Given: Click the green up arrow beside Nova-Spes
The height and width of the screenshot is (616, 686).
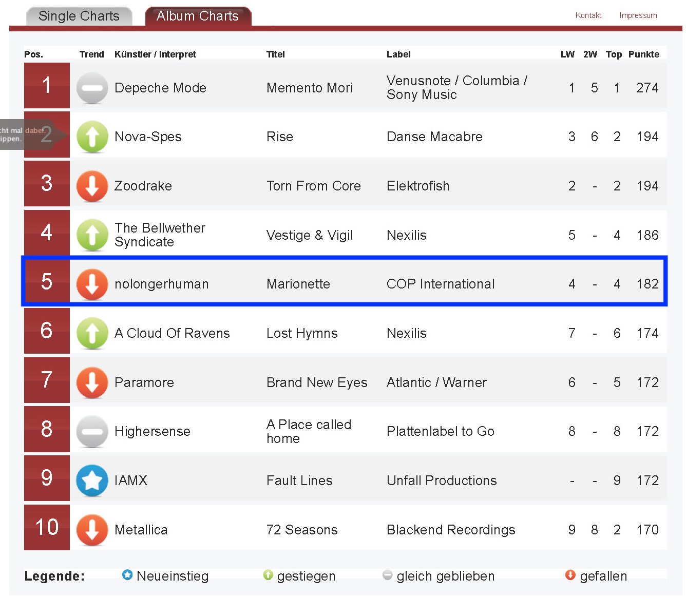Looking at the screenshot, I should tap(92, 137).
